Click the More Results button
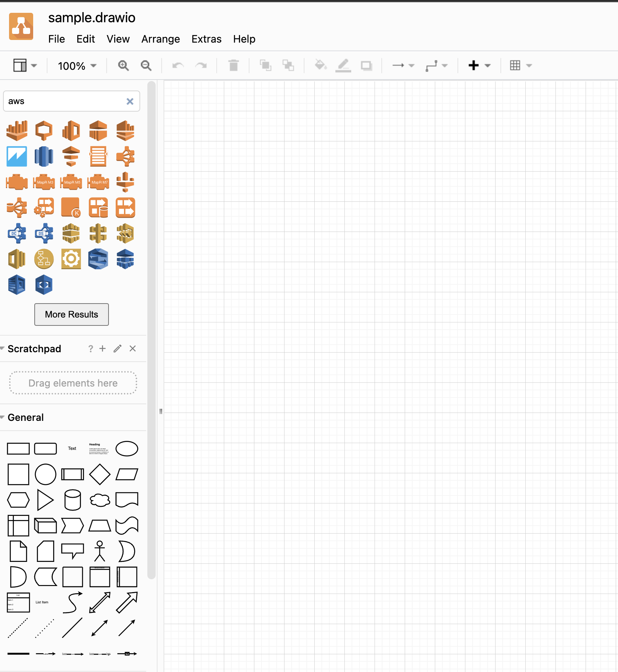 click(x=72, y=315)
